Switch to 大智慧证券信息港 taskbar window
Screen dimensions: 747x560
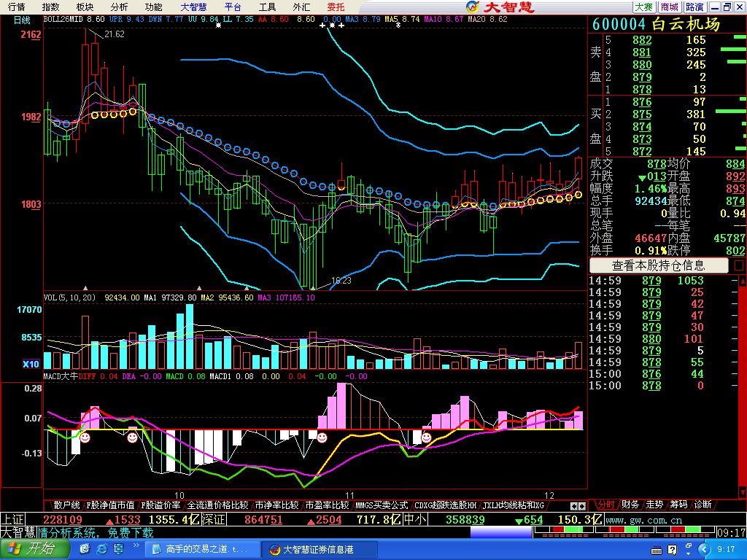320,550
